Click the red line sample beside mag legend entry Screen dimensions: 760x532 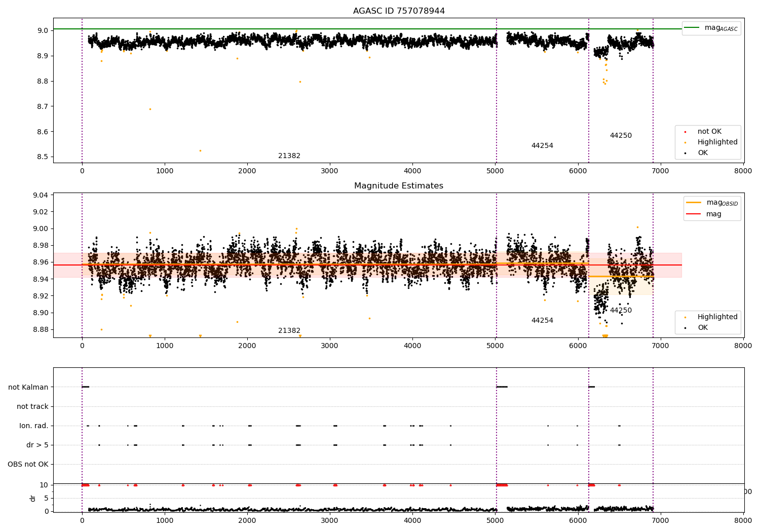(694, 214)
